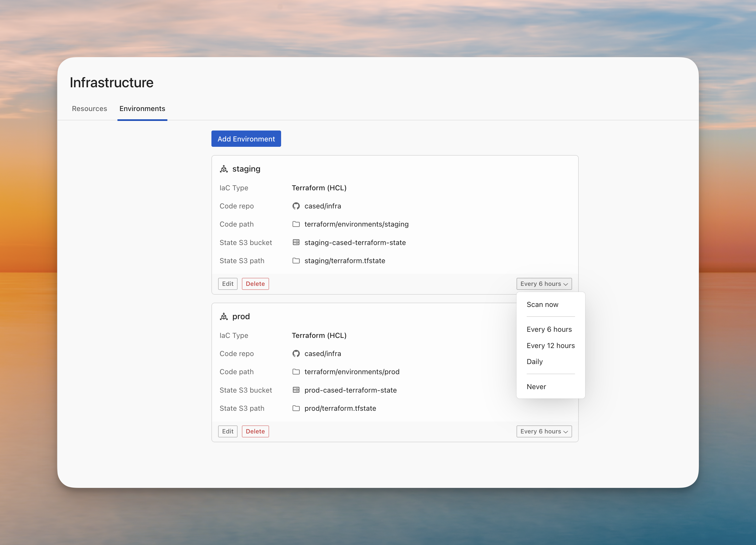Click the GitHub icon next to prod's cased/infra repo
Screen dimensions: 756x545
[296, 354]
